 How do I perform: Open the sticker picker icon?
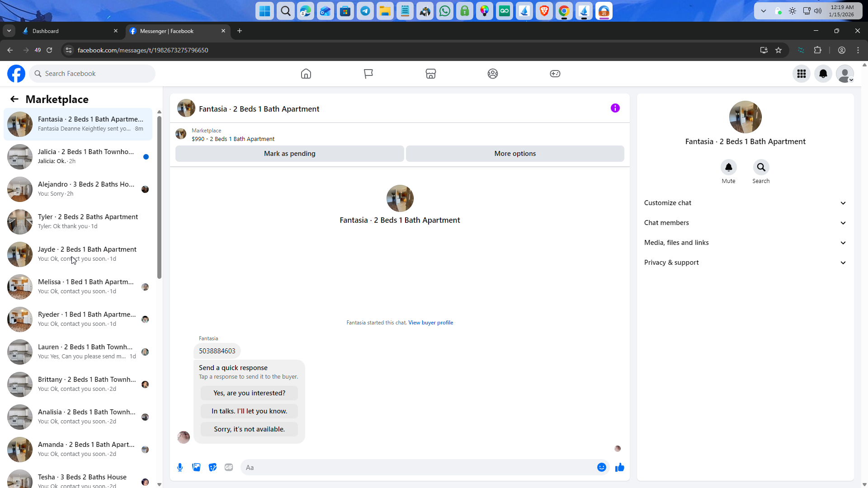point(212,467)
